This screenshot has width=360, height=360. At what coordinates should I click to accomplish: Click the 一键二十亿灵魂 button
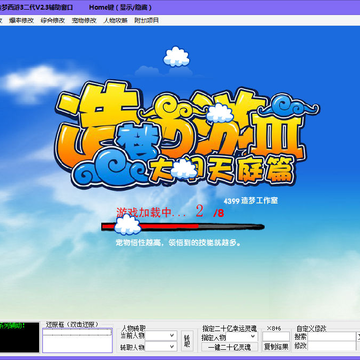pos(229,347)
